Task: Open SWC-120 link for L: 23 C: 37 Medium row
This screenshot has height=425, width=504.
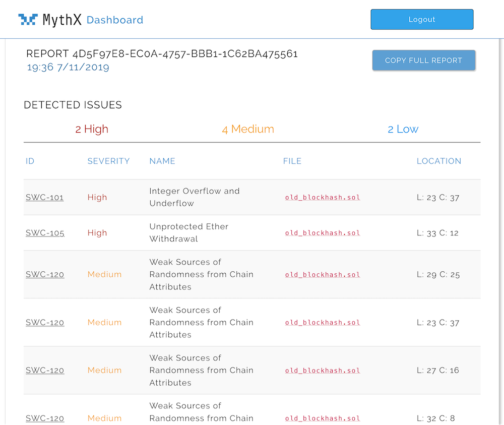Action: 45,323
